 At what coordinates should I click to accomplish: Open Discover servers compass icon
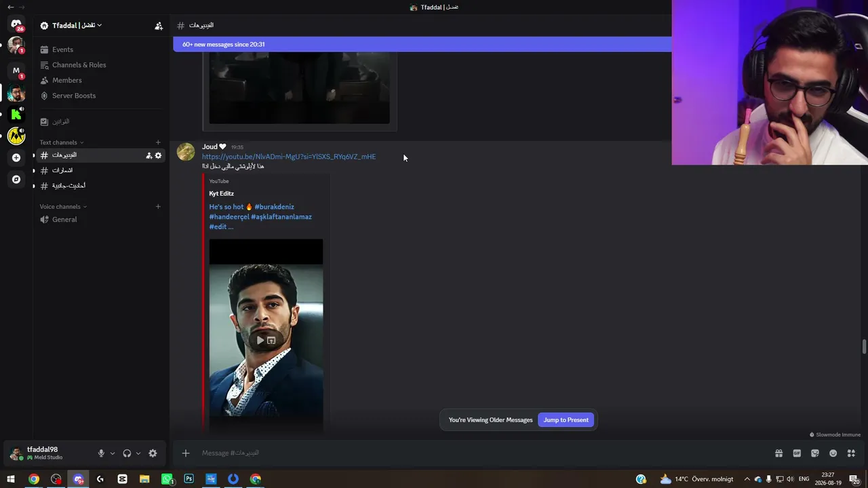16,180
